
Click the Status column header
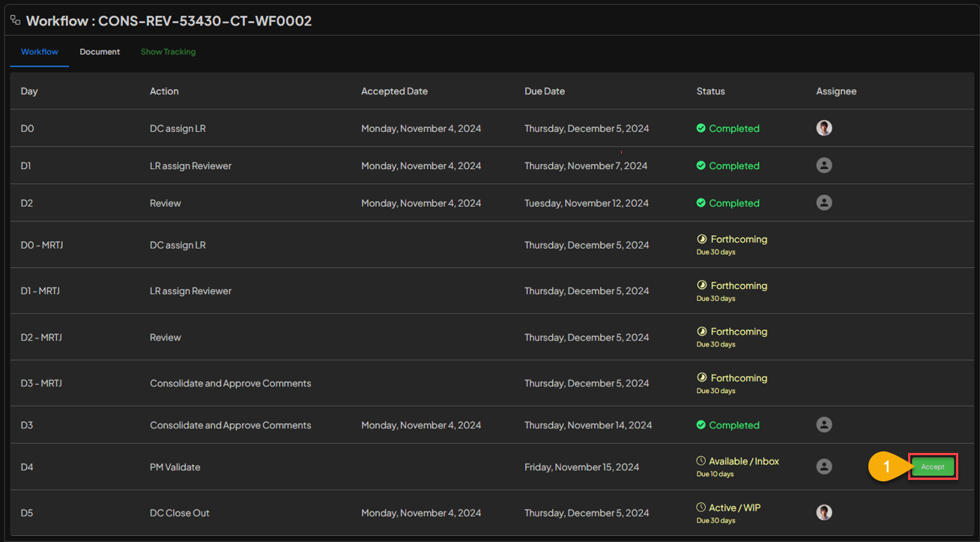pyautogui.click(x=710, y=91)
